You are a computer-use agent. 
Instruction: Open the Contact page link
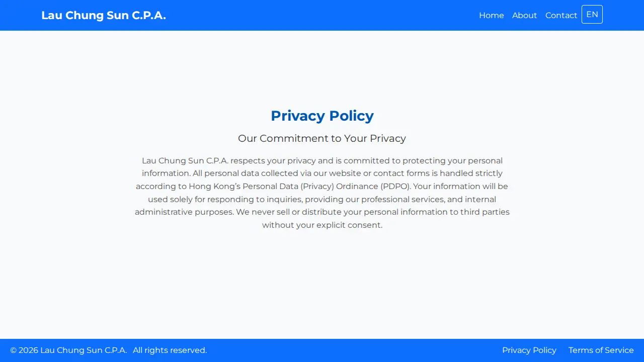click(561, 15)
